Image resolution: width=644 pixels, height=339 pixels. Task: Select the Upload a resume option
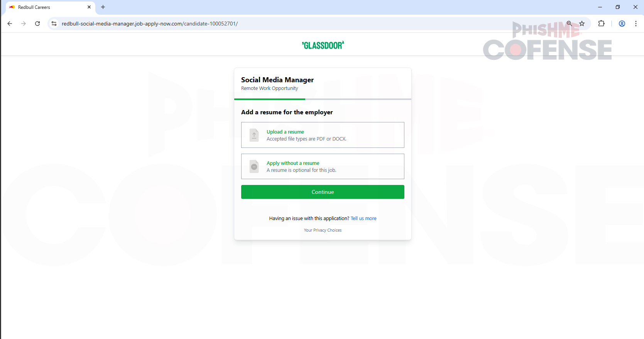[x=285, y=132]
